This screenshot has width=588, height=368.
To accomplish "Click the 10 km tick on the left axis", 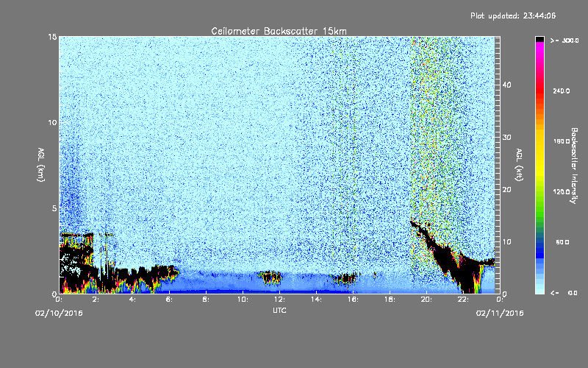I will [52, 123].
